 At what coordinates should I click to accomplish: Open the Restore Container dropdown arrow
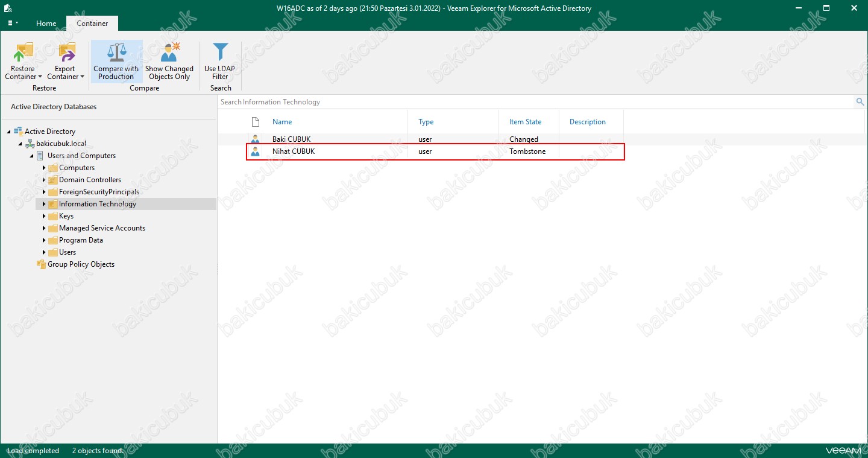click(x=40, y=77)
